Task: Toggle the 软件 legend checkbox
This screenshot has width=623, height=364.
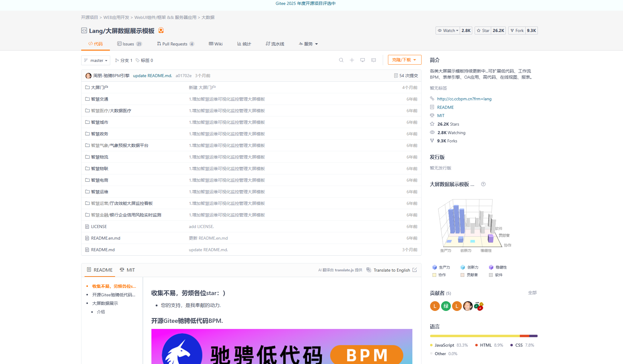Action: pos(491,275)
